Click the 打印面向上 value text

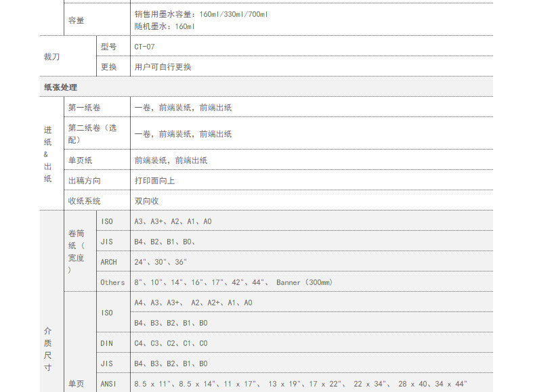[x=155, y=181]
